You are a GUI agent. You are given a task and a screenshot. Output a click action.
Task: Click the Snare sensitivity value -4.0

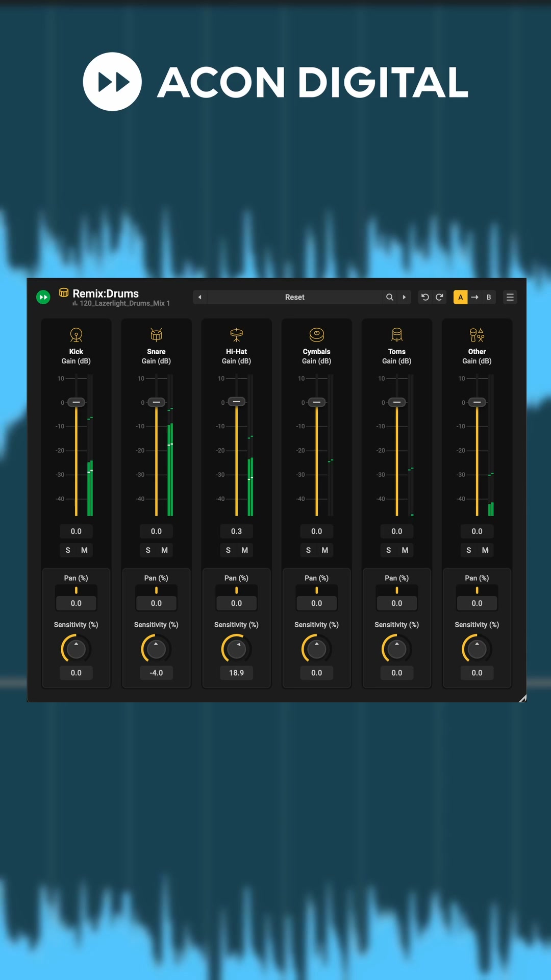(156, 673)
